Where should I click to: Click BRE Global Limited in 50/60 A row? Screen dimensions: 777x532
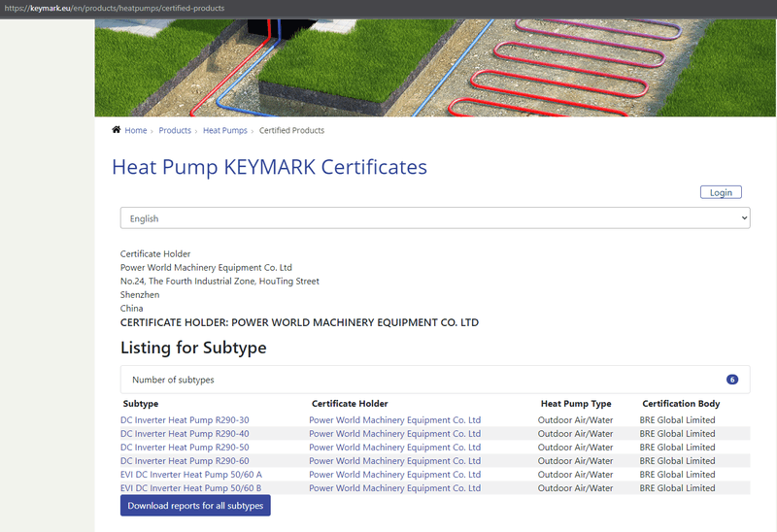click(677, 475)
